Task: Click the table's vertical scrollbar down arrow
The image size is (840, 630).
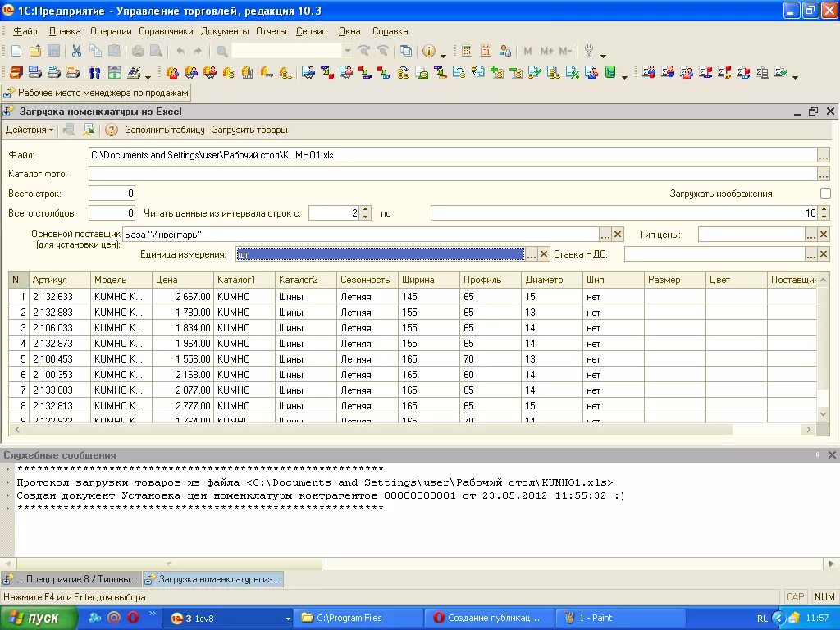Action: pyautogui.click(x=824, y=413)
